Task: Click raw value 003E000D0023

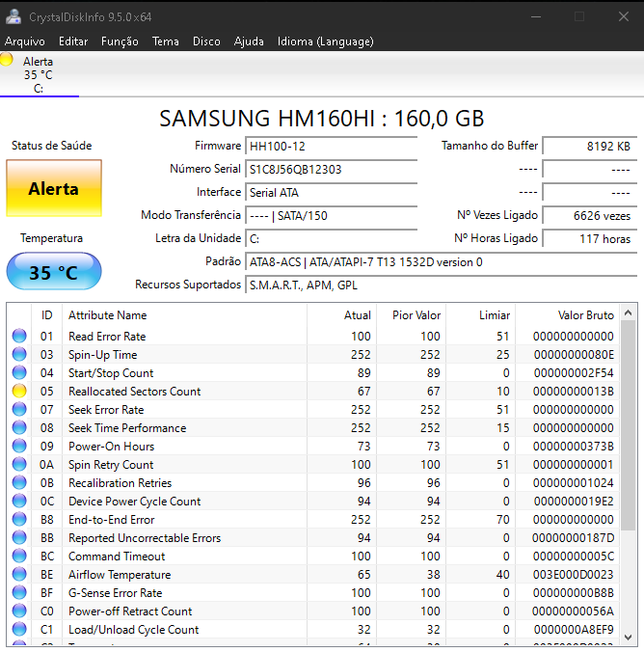Action: tap(574, 575)
